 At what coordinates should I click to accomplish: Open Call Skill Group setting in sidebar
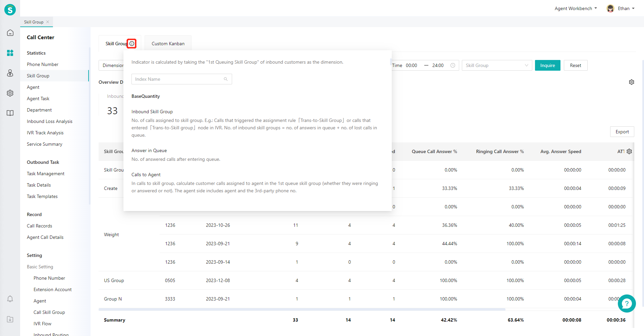click(x=49, y=312)
